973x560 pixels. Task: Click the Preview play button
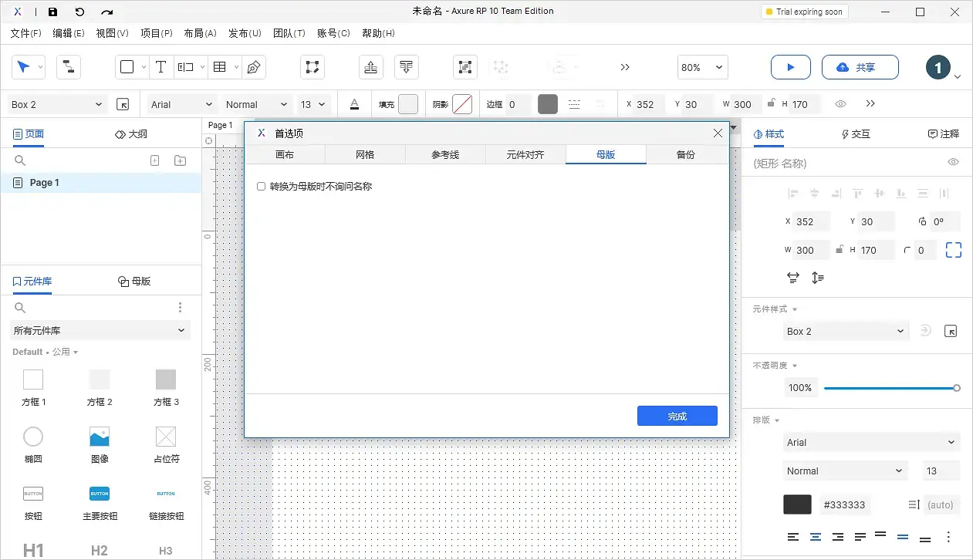click(x=791, y=67)
